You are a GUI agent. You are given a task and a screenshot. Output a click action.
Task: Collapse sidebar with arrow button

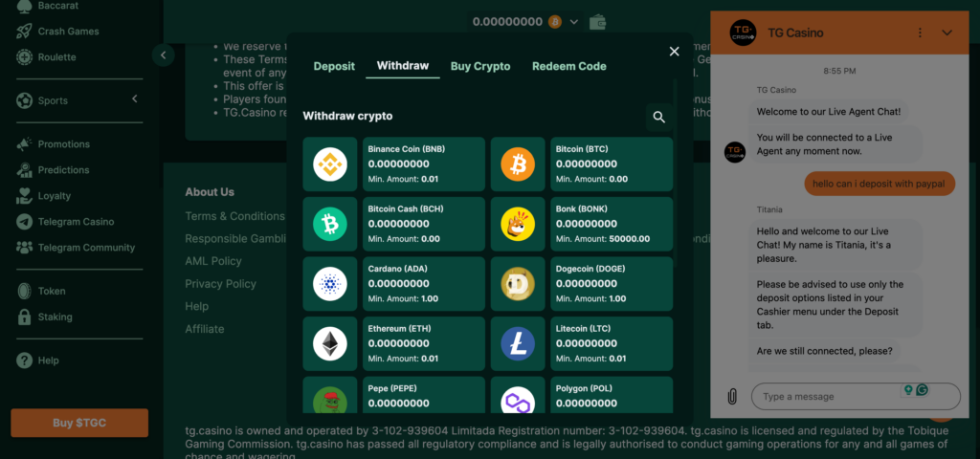pos(163,55)
